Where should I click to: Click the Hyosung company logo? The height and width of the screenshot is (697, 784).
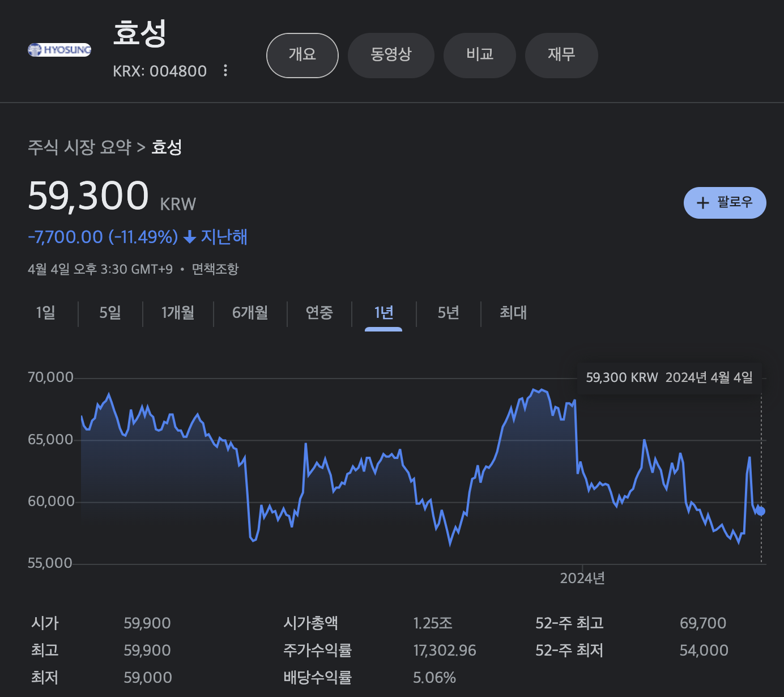pos(59,50)
